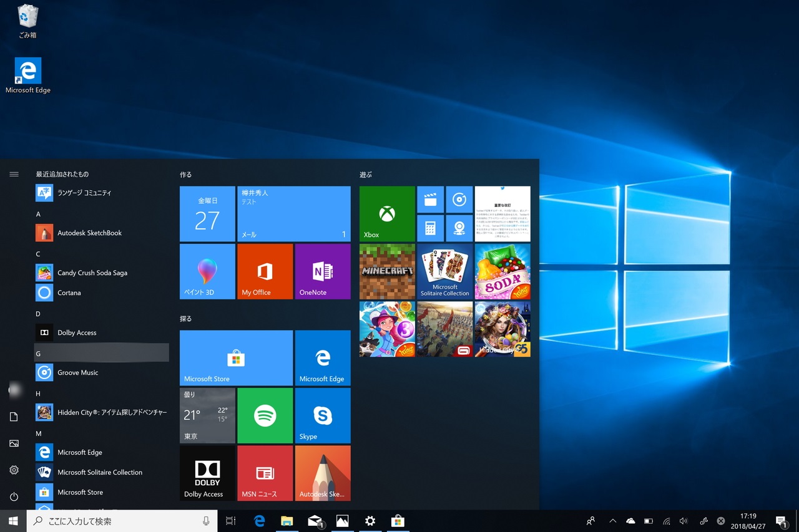Open the volume control in the tray
The width and height of the screenshot is (799, 532).
(x=684, y=521)
